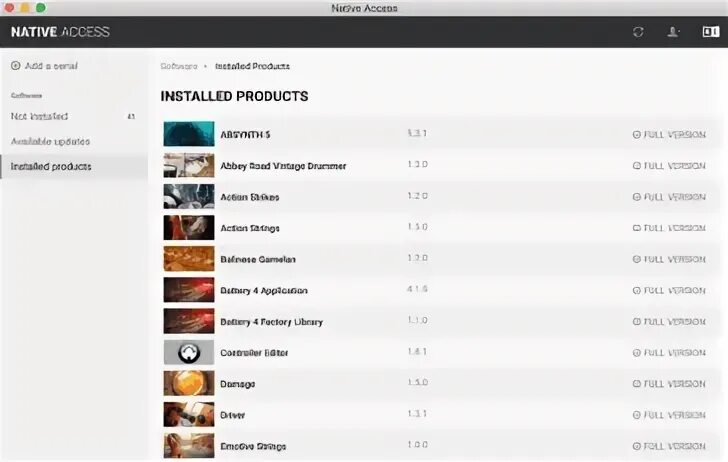
Task: Open Action Strikes product thumbnail
Action: pyautogui.click(x=189, y=196)
